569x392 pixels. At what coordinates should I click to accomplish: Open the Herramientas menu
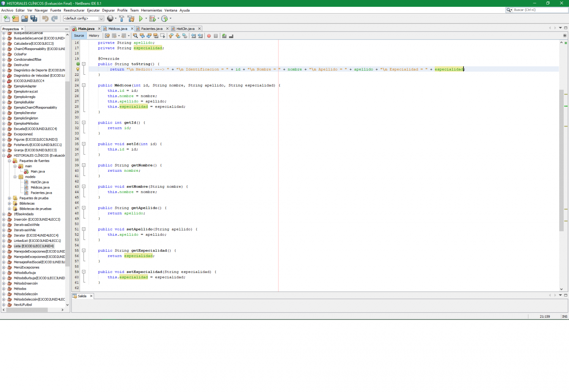151,10
